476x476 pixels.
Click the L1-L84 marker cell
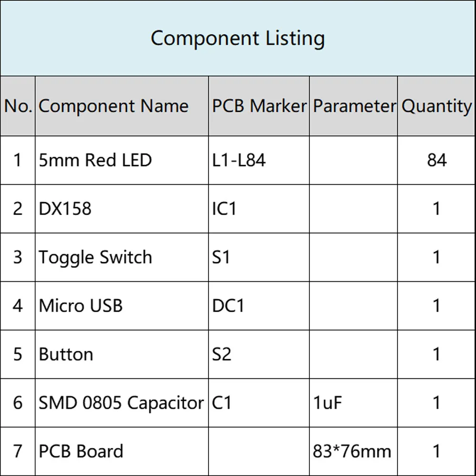coord(259,160)
